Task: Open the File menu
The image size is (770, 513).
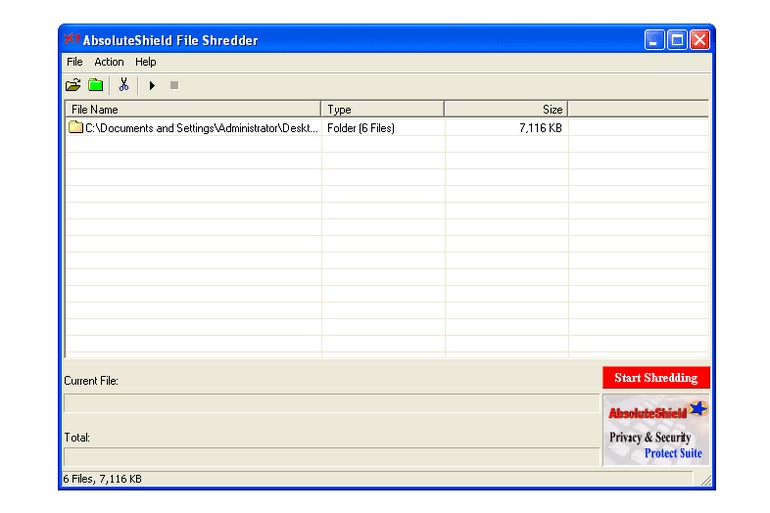Action: click(75, 62)
